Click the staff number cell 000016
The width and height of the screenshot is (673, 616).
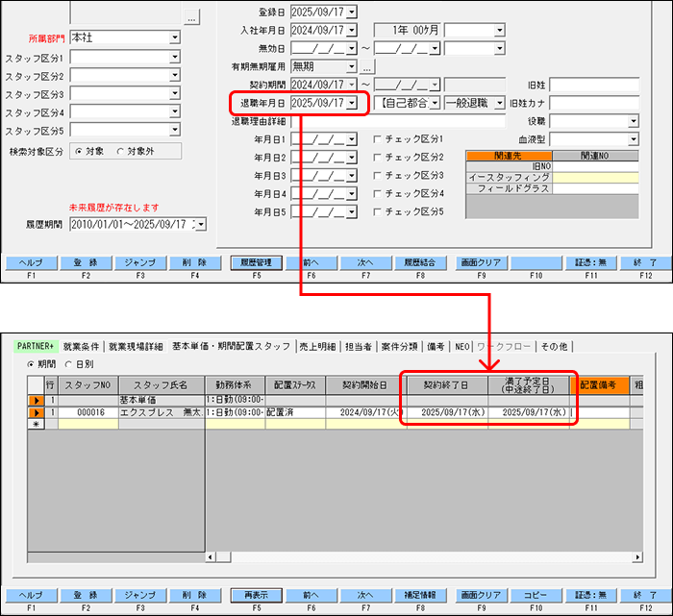tap(88, 412)
